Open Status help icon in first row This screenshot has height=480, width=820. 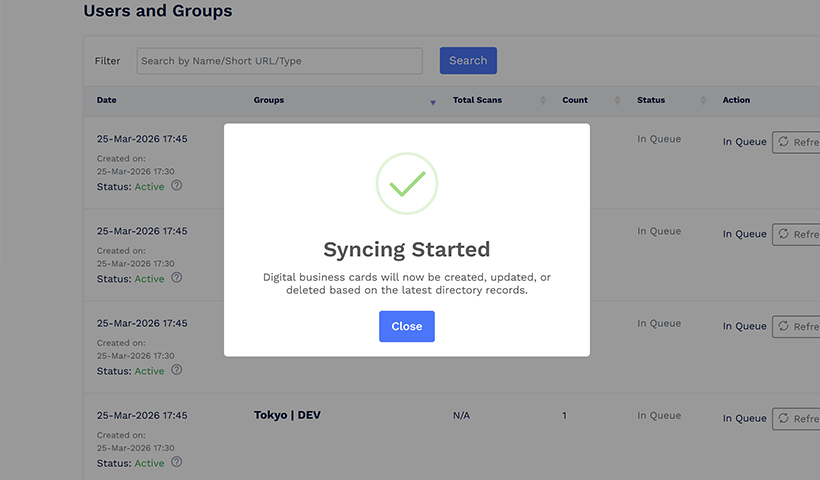[177, 186]
